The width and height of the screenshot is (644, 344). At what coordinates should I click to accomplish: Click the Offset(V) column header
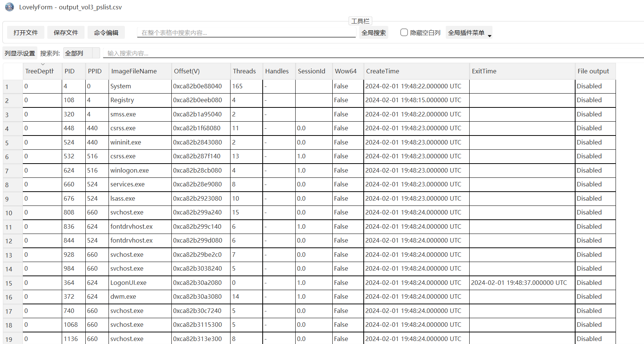(201, 71)
